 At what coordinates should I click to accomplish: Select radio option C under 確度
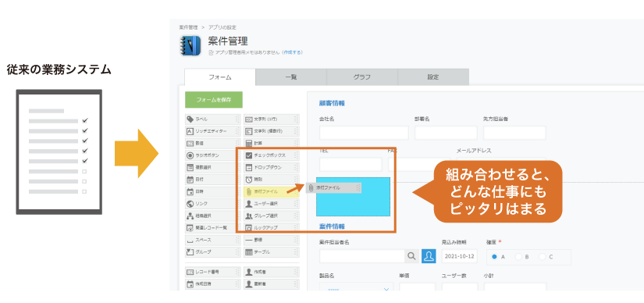click(x=543, y=257)
